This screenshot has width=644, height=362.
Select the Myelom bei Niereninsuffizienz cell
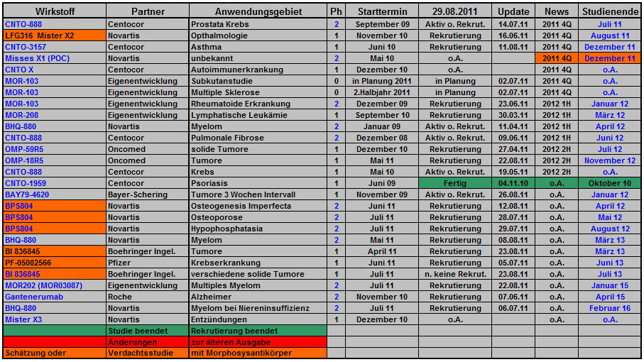[x=258, y=308]
